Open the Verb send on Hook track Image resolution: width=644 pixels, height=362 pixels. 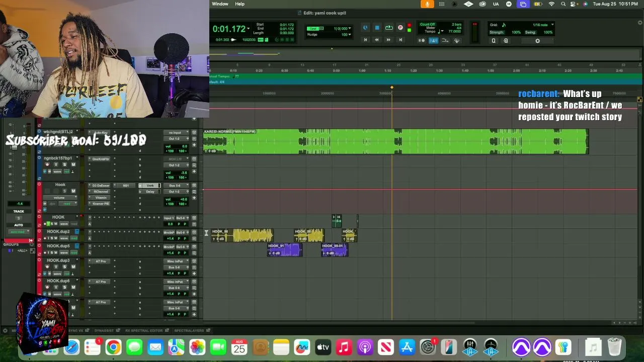point(150,186)
